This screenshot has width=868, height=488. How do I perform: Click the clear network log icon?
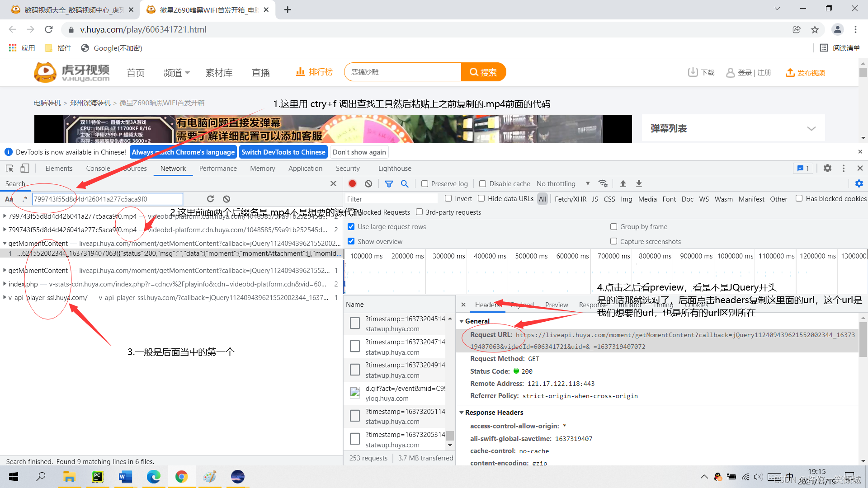(368, 183)
